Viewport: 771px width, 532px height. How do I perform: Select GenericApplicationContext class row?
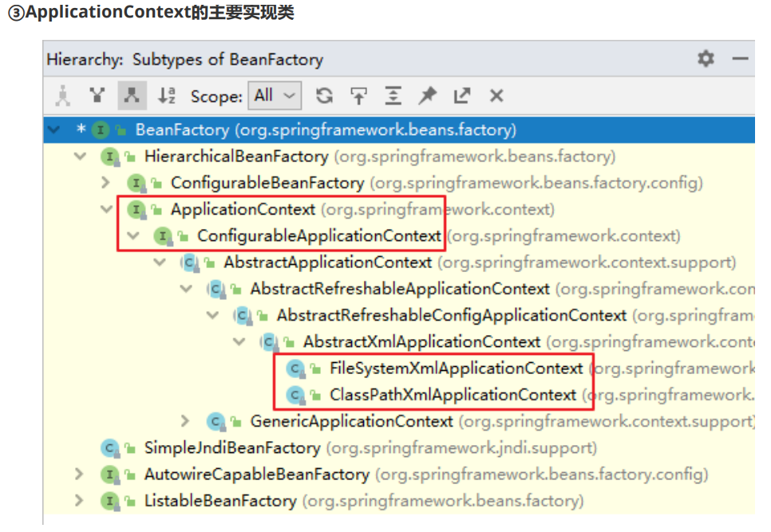(x=399, y=421)
